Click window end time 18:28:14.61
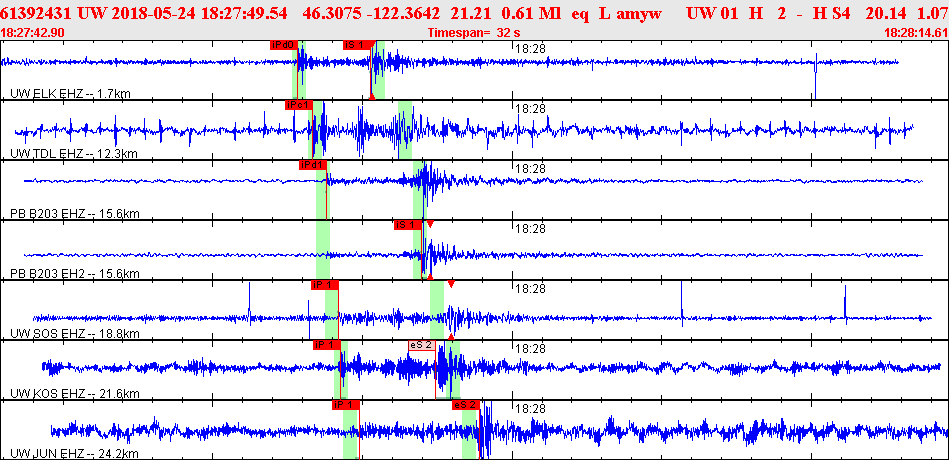 click(x=915, y=32)
